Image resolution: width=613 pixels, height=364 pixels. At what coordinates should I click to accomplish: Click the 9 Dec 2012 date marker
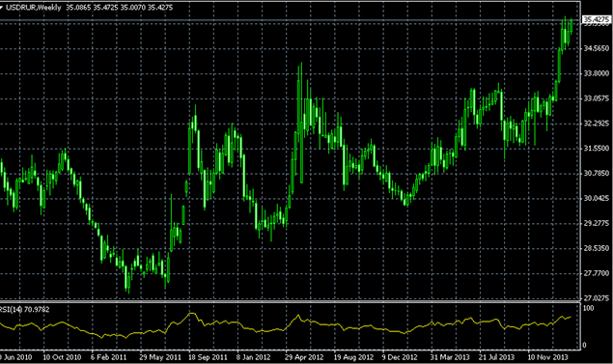pos(400,357)
